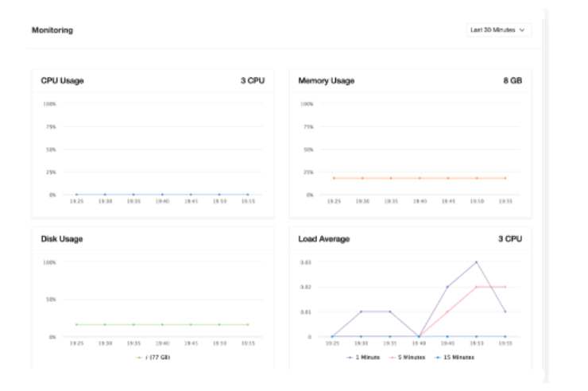
Task: Open the Last 30 Minutes time range dropdown
Action: pyautogui.click(x=499, y=30)
